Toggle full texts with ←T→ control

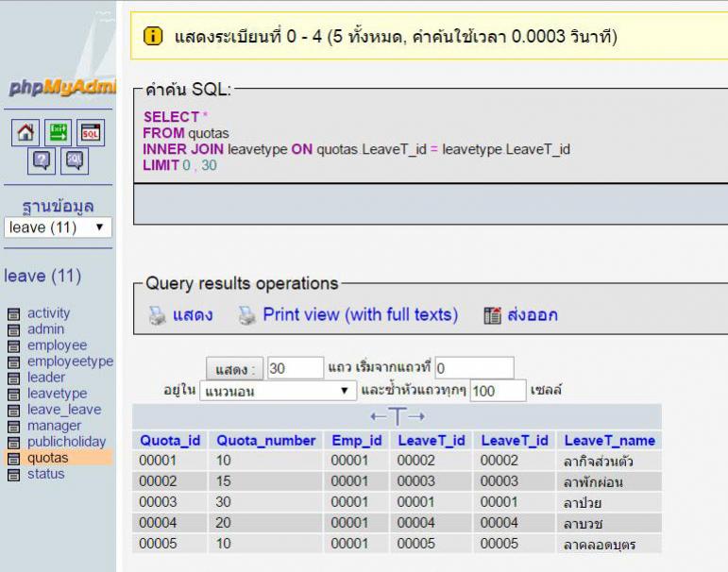pos(397,416)
